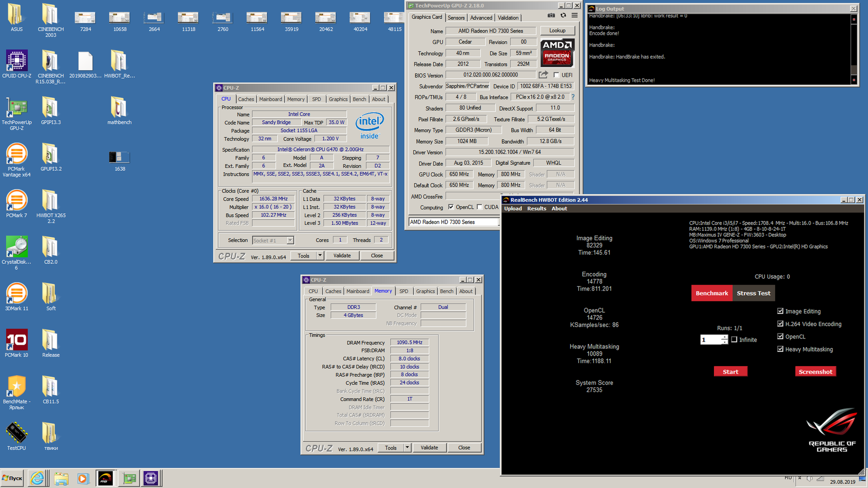Click Validate button in upper CPU-Z

[x=342, y=256]
